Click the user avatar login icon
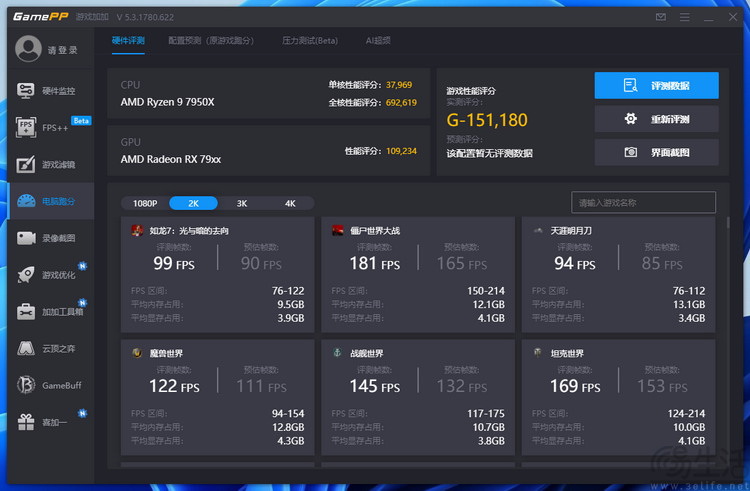This screenshot has height=491, width=750. 28,49
